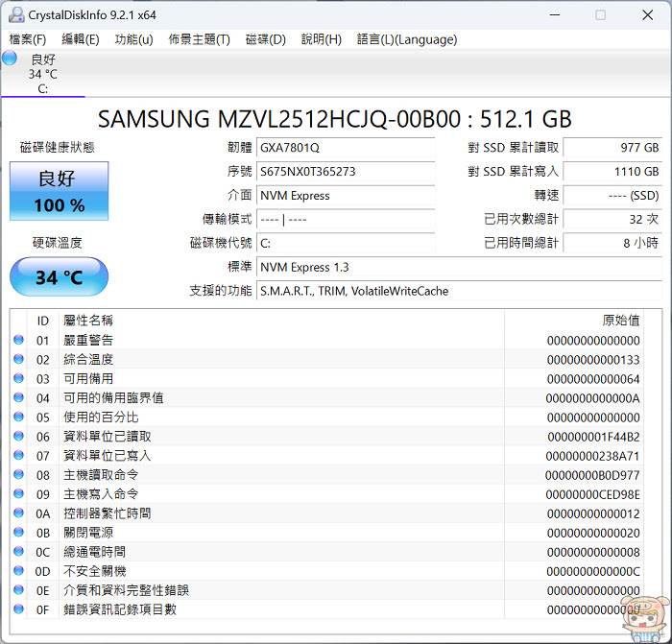Screen dimensions: 672x644
Task: Select raw value 0000000238A71
Action: tap(593, 456)
